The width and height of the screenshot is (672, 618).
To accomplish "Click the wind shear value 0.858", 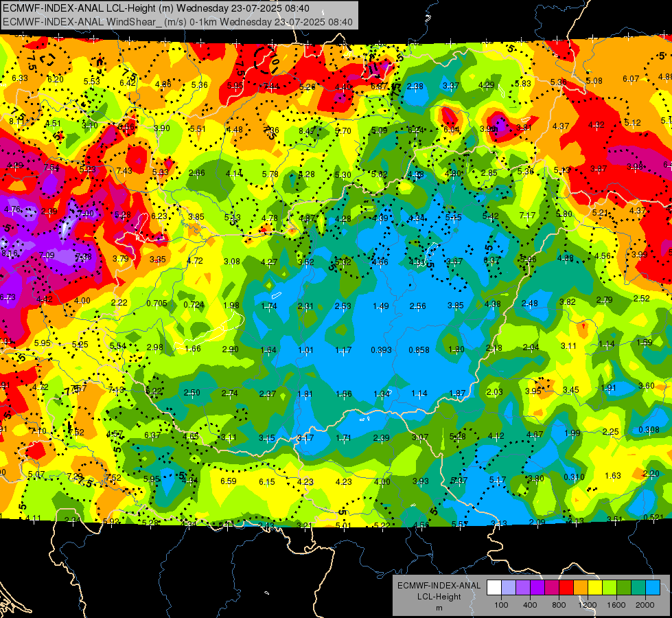I will pos(419,350).
